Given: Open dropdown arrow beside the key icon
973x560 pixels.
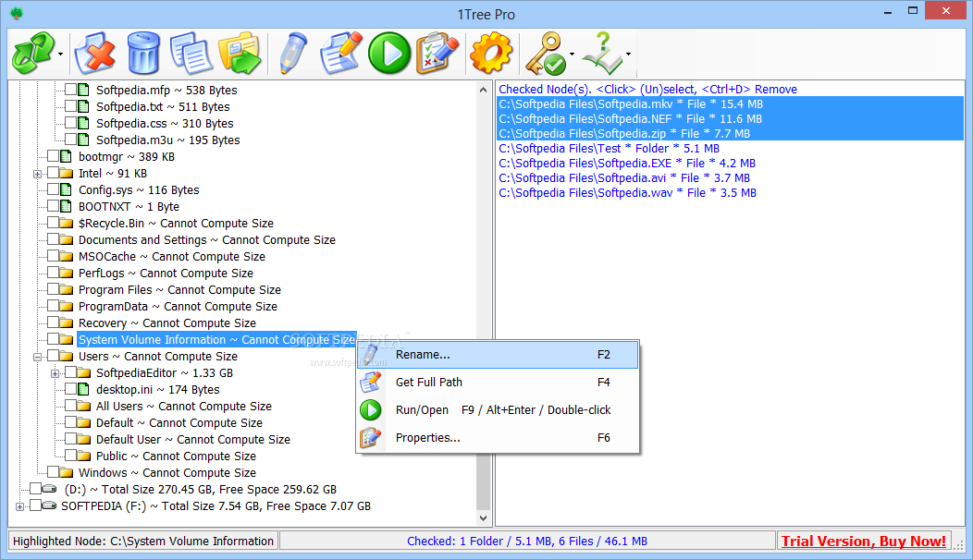Looking at the screenshot, I should 572,55.
